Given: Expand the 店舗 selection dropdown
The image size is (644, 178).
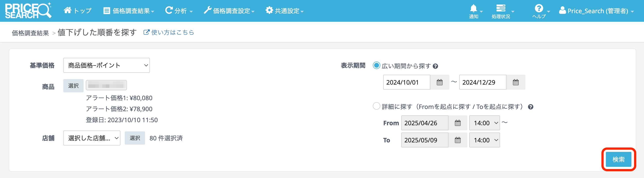Looking at the screenshot, I should pos(92,138).
